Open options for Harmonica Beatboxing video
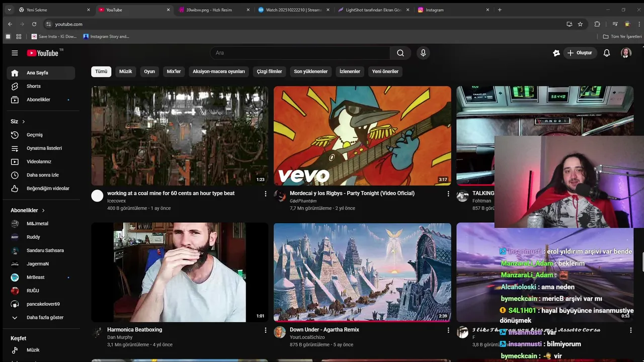This screenshot has width=644, height=362. (x=266, y=330)
